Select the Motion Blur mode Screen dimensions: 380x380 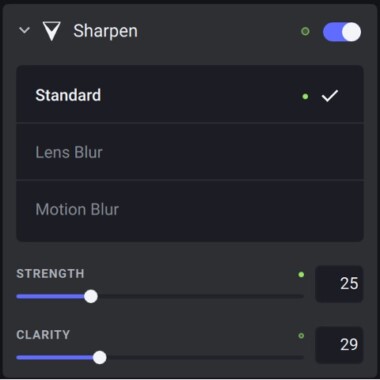click(x=190, y=210)
